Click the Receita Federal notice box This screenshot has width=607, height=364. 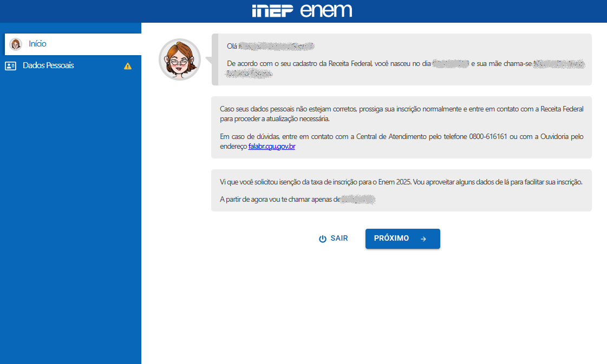coord(401,127)
